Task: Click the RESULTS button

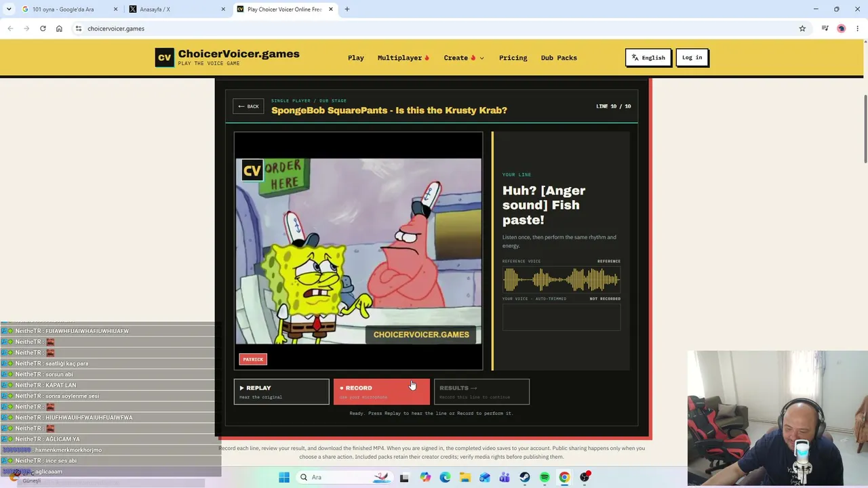Action: pos(481,391)
